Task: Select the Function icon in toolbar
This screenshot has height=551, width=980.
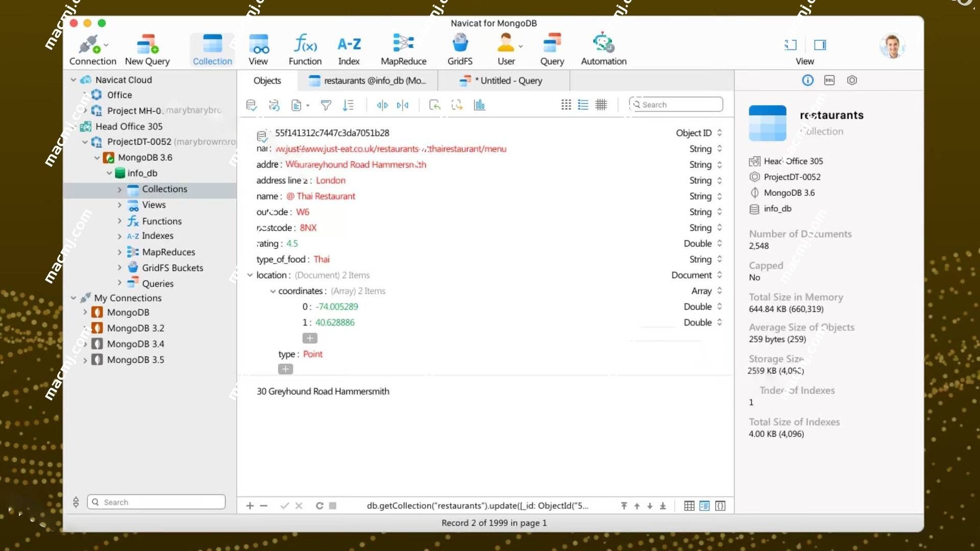Action: [305, 50]
